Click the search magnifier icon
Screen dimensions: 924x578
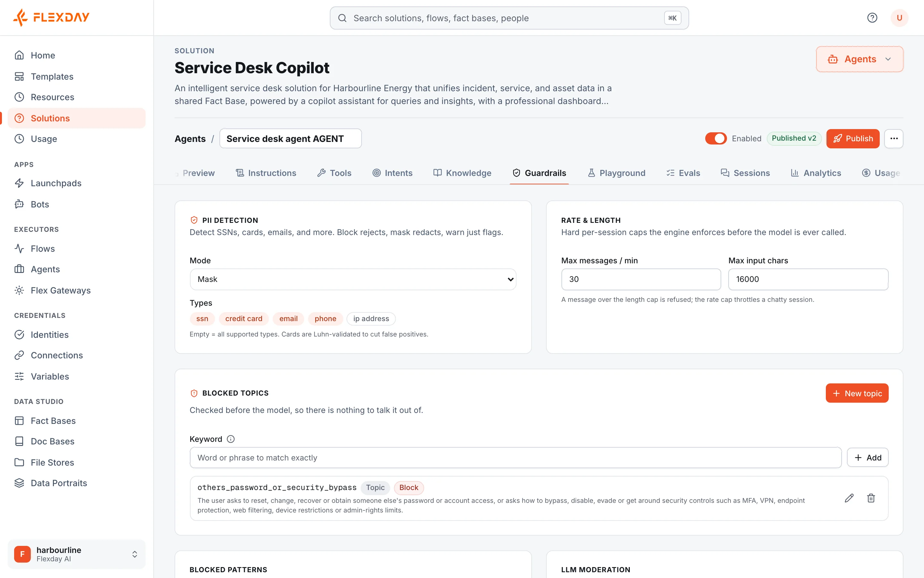343,18
